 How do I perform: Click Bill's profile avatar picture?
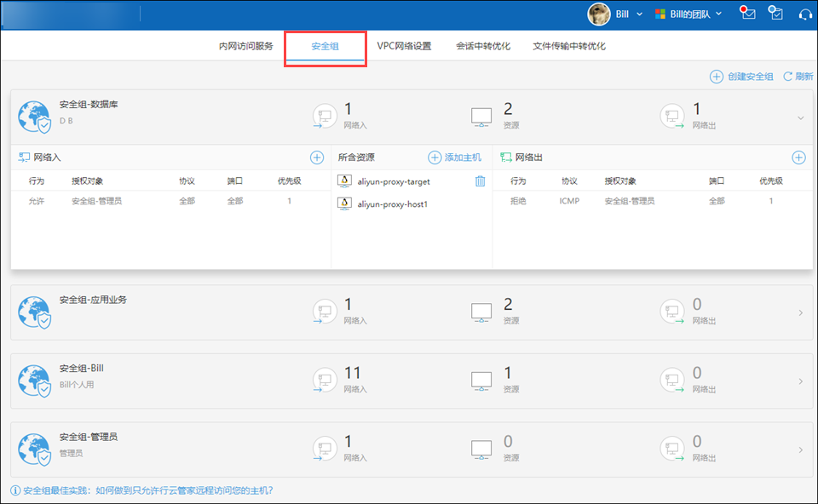pyautogui.click(x=599, y=14)
